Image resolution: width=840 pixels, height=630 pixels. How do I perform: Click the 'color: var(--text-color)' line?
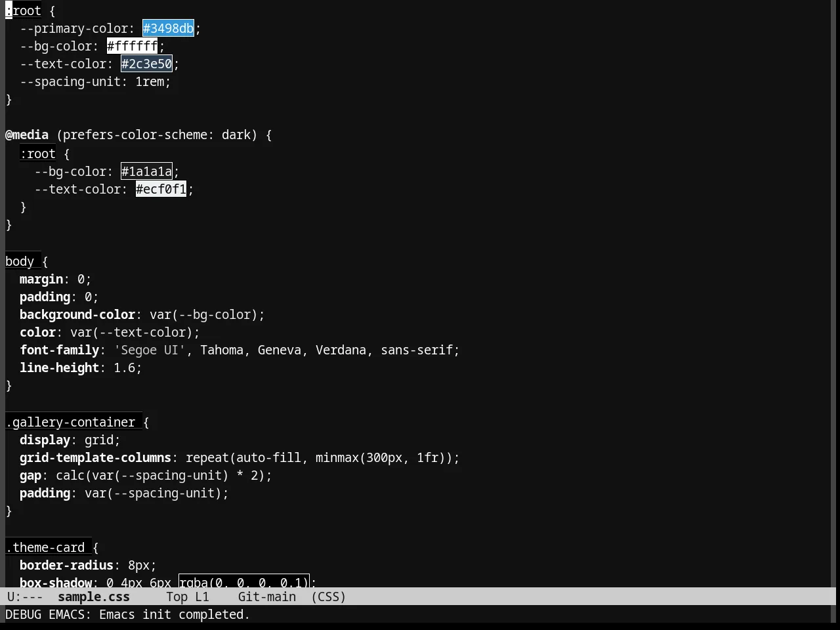110,332
